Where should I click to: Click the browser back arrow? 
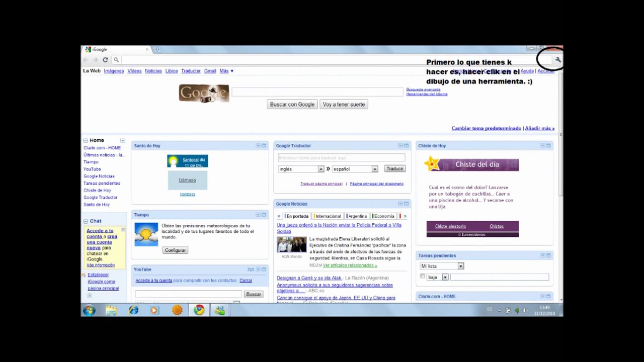86,60
